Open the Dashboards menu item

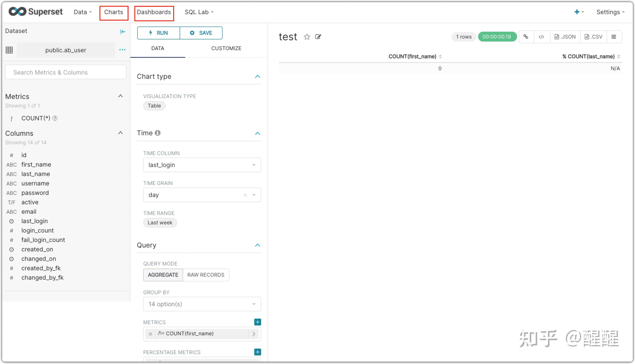pyautogui.click(x=154, y=12)
